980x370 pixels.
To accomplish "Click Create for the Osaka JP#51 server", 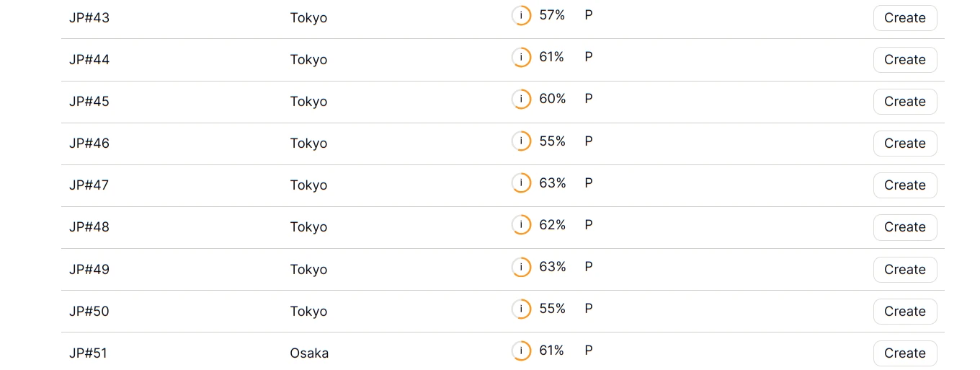I will coord(904,353).
